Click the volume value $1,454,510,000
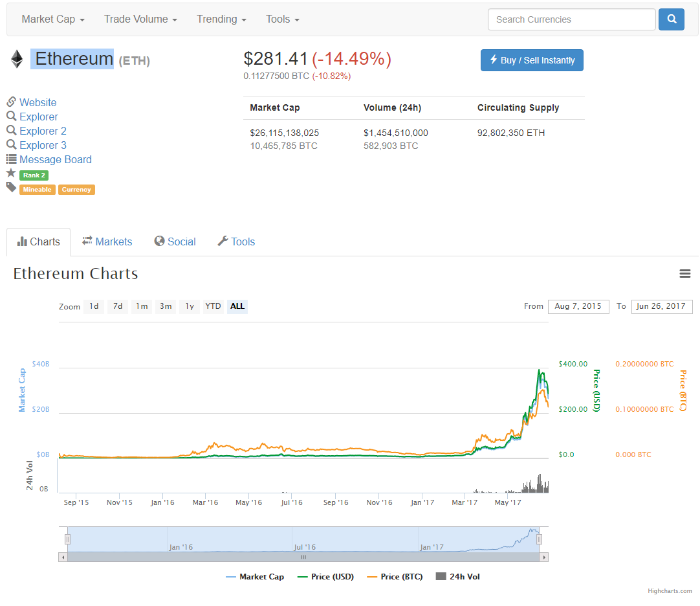The height and width of the screenshot is (606, 700). [x=395, y=133]
